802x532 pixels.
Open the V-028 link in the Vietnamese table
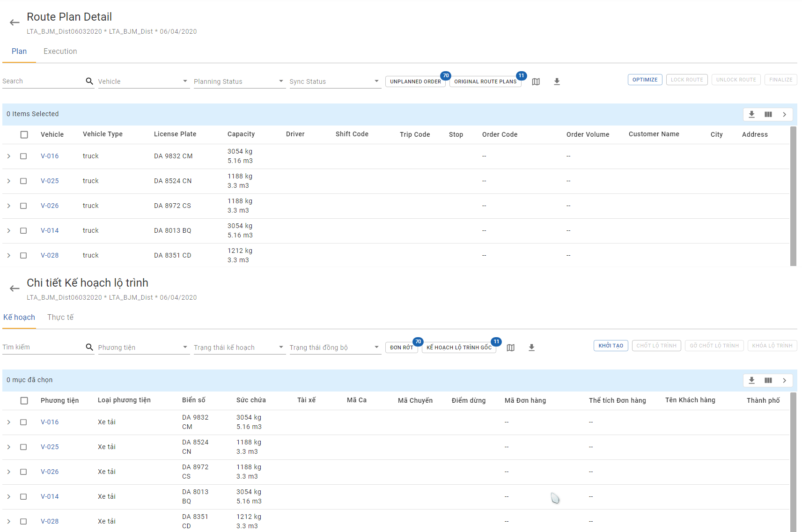(x=50, y=521)
